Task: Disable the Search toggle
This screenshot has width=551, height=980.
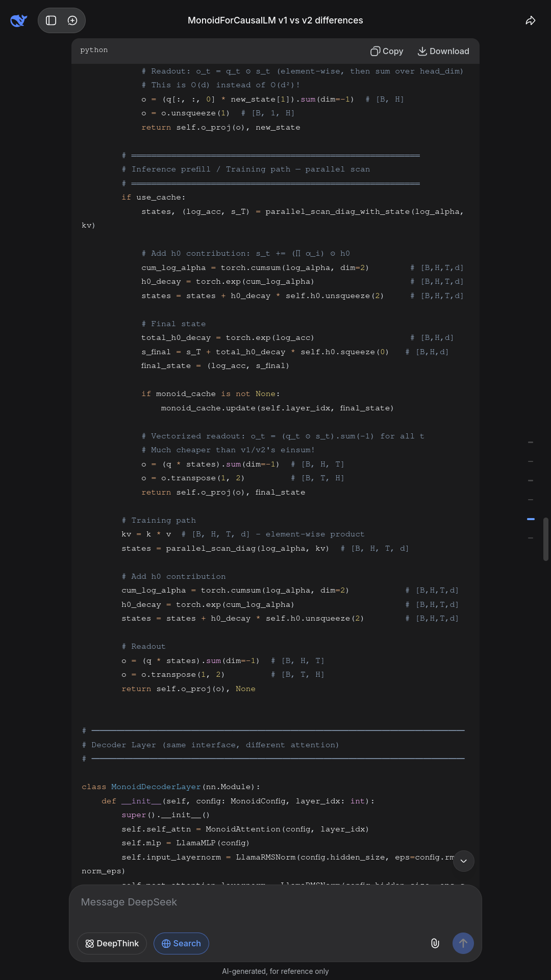Action: coord(181,943)
